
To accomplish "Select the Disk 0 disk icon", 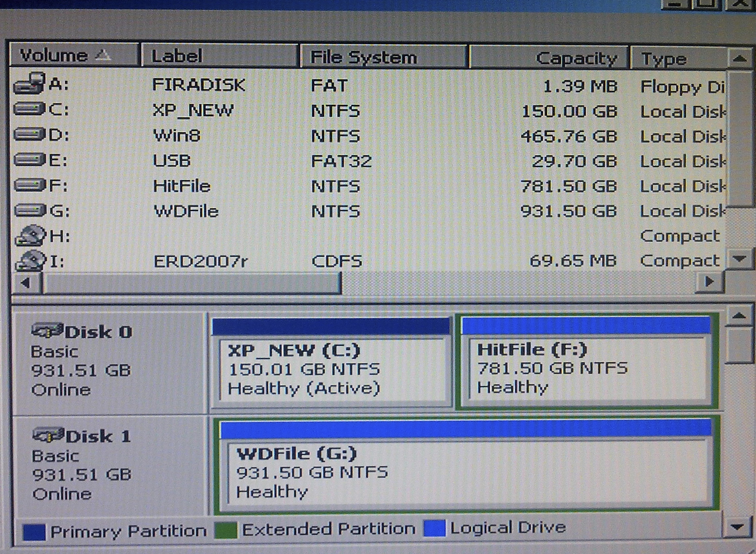I will click(x=47, y=331).
